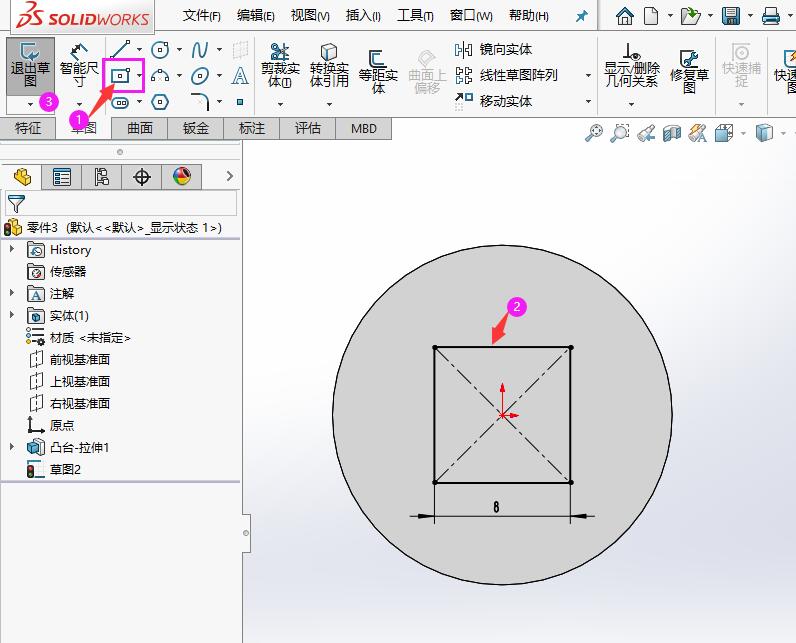Open the 编辑(E) menu
Image resolution: width=796 pixels, height=643 pixels.
tap(255, 16)
